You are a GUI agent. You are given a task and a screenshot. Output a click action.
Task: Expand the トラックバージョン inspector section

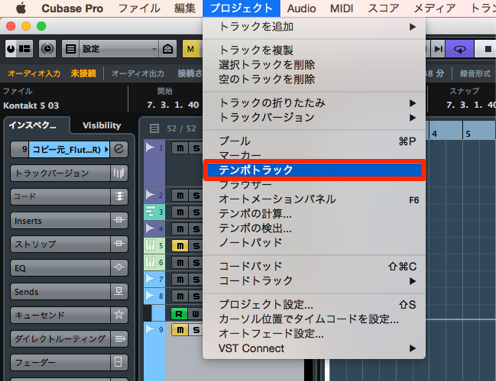(x=60, y=173)
